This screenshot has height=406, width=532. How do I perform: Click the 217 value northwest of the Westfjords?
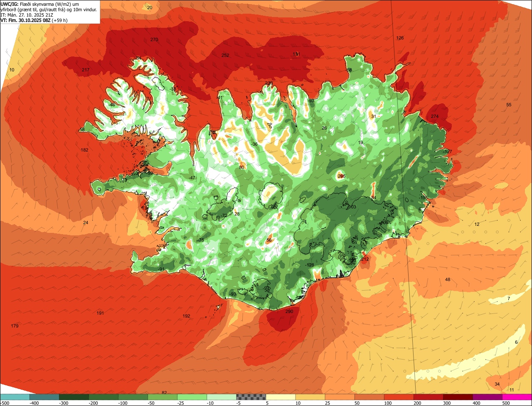86,70
